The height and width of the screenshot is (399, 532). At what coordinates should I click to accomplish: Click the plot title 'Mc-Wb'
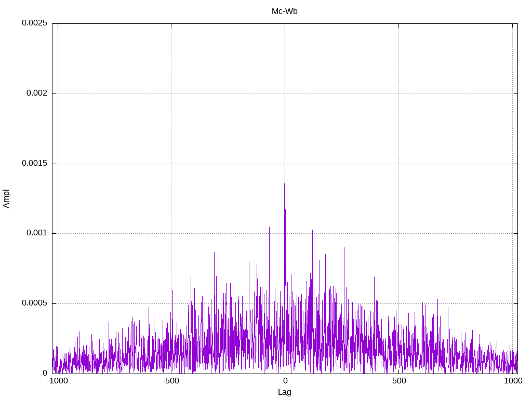click(284, 11)
